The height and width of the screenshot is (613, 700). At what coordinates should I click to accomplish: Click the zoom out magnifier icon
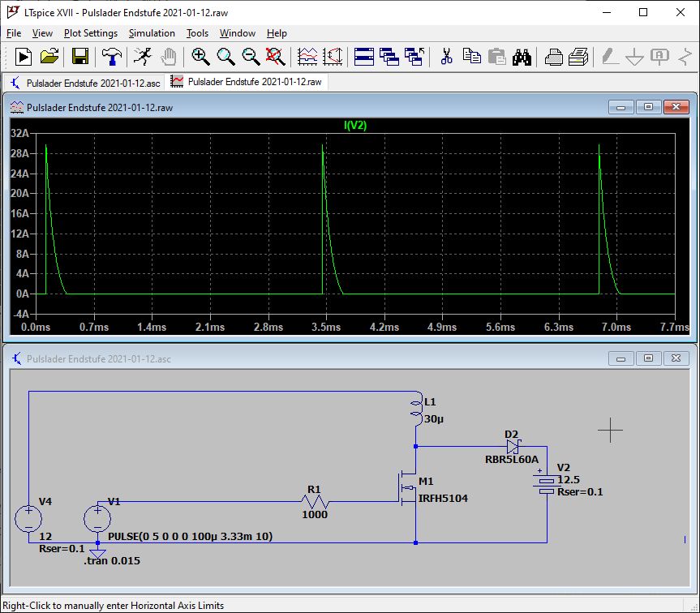tap(251, 57)
